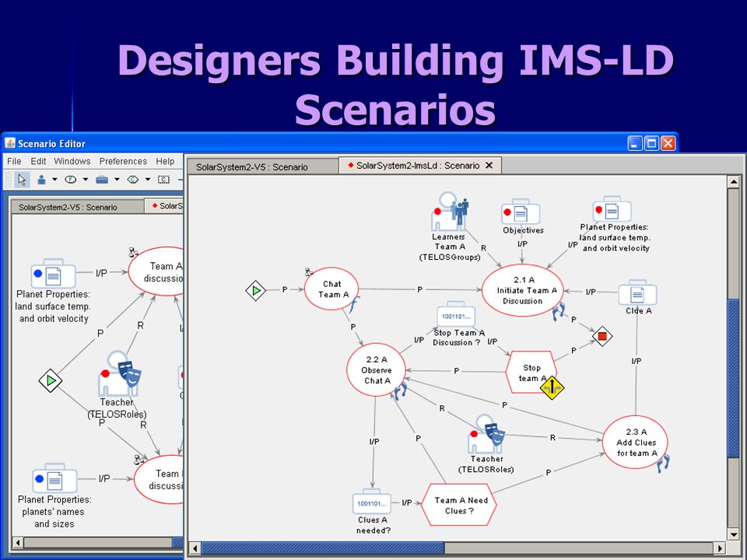
Task: Open the File menu
Action: [x=14, y=162]
